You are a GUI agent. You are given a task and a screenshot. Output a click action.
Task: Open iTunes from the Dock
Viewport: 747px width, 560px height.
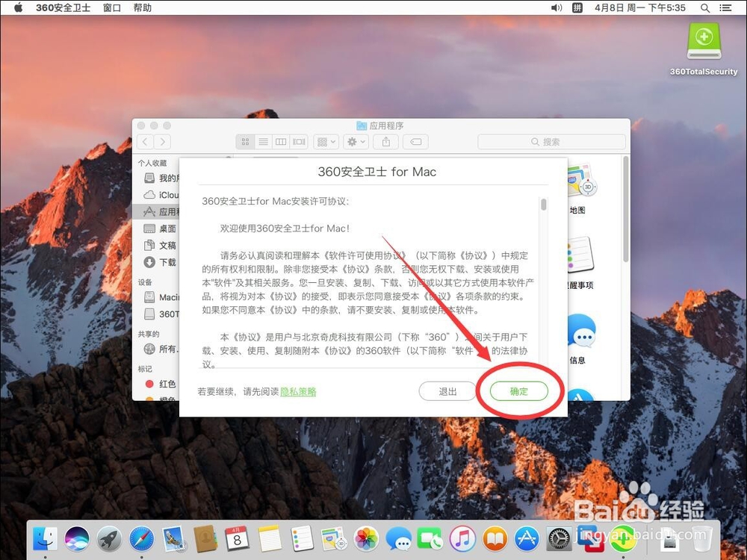[x=462, y=539]
